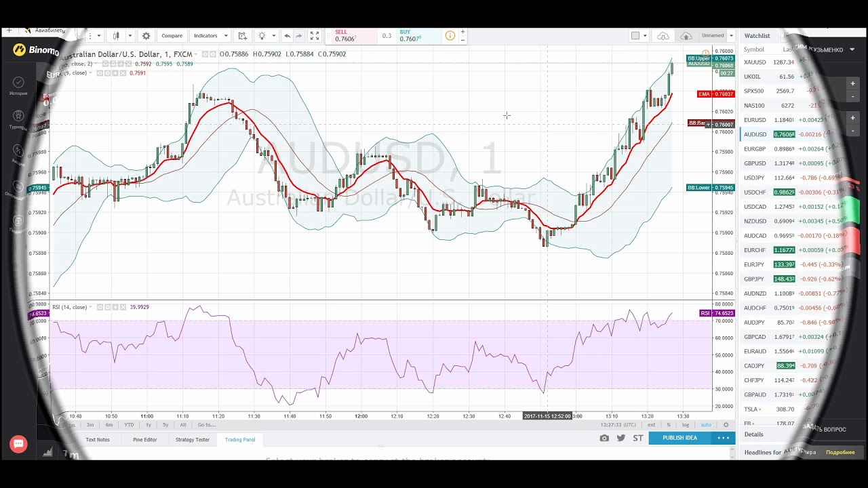Enter fullscreen chart mode
The height and width of the screenshot is (488, 868).
coord(315,36)
